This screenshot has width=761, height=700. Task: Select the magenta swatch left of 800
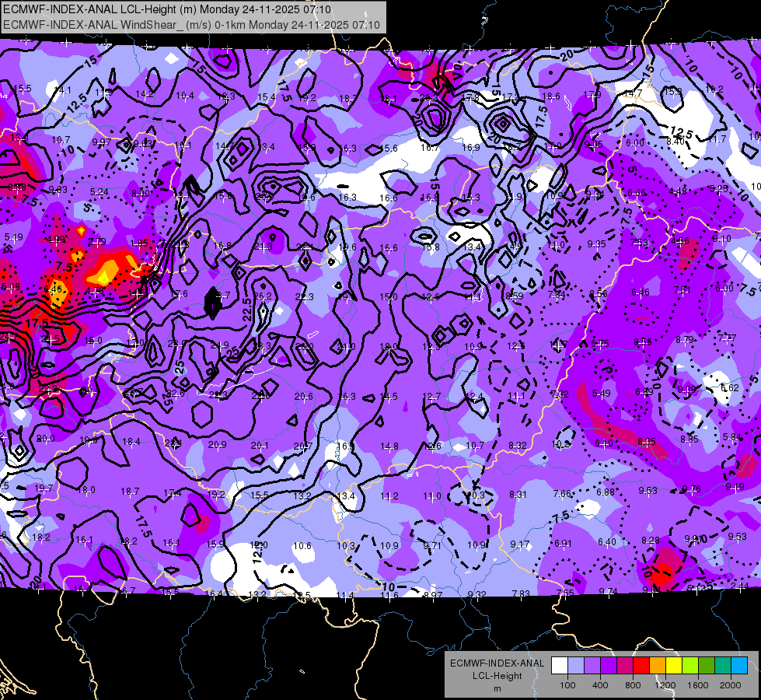pos(625,666)
